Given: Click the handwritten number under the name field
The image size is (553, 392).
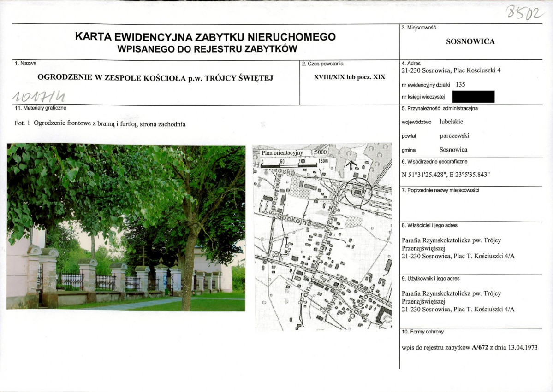Looking at the screenshot, I should click(x=39, y=96).
